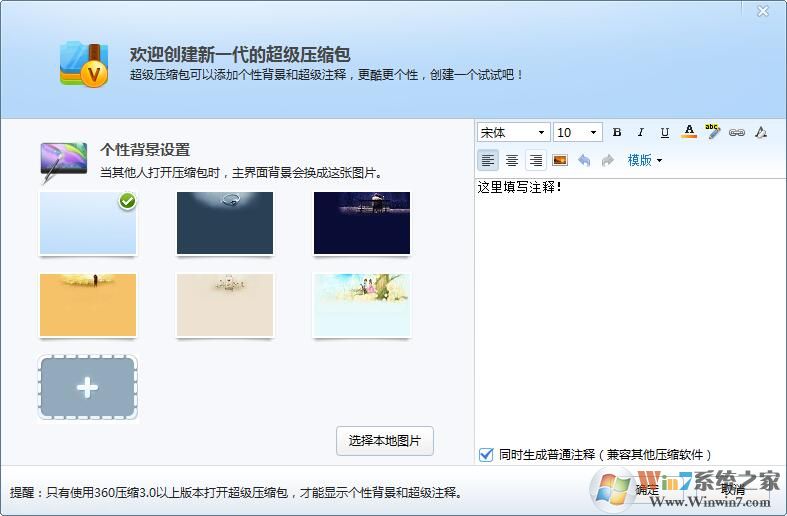Close the super archive dialog

(762, 11)
